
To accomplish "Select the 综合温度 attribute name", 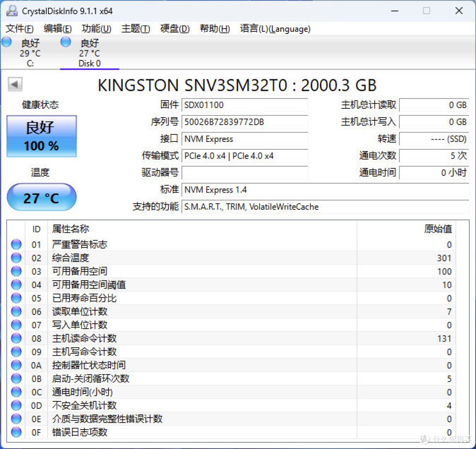I will 71,258.
